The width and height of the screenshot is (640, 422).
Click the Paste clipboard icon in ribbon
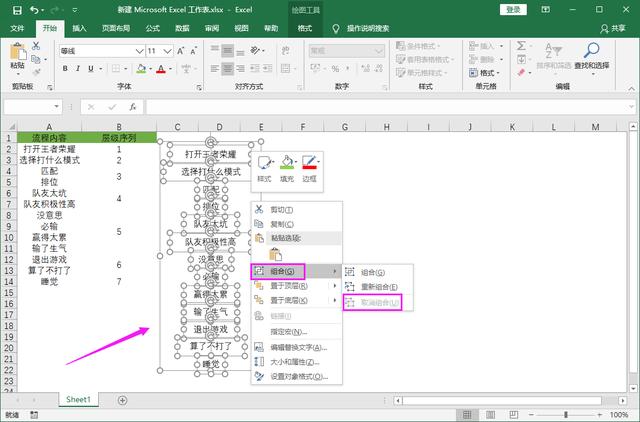[x=18, y=53]
